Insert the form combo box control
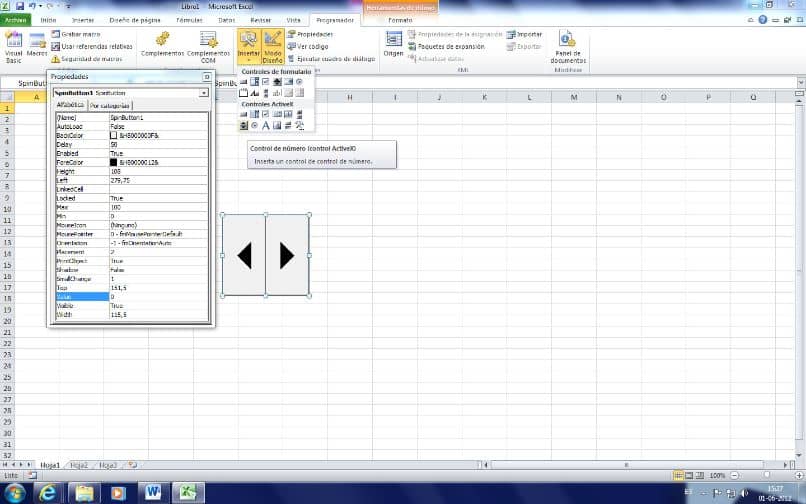Screen dimensions: 806x504 coord(254,81)
